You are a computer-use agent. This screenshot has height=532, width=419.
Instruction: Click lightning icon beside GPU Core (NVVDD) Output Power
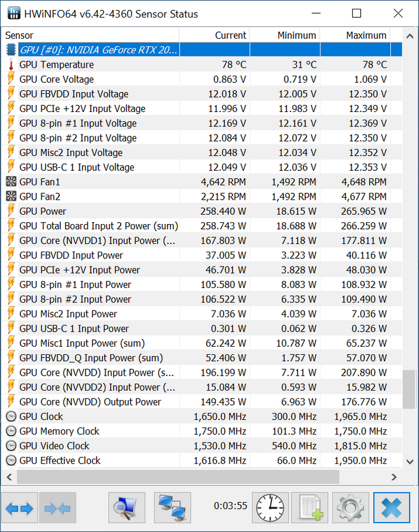click(x=11, y=401)
